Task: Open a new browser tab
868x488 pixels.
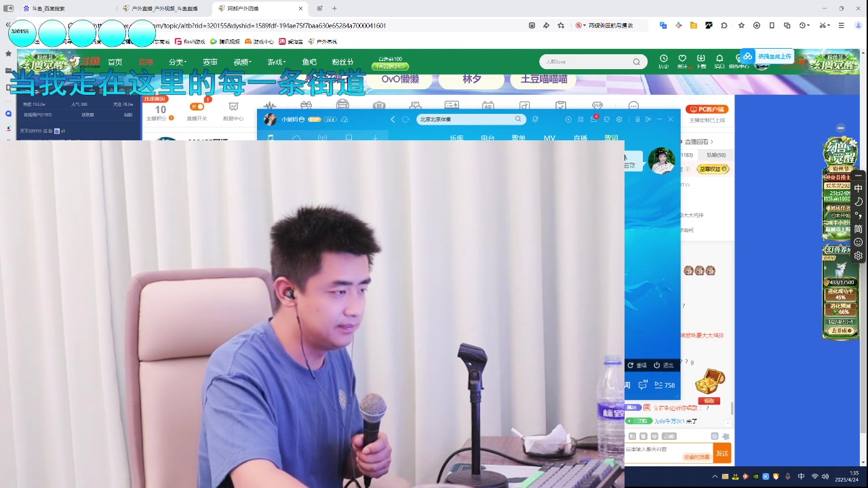Action: pos(334,8)
